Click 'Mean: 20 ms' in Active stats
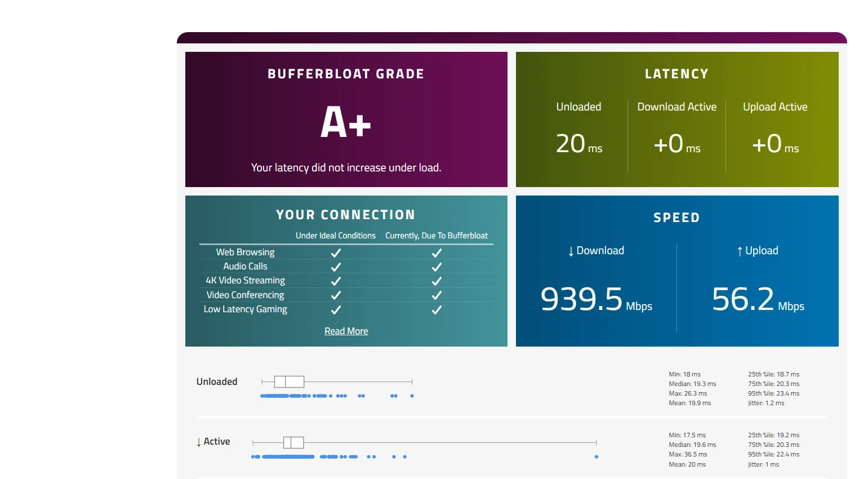The height and width of the screenshot is (479, 868). 687,464
